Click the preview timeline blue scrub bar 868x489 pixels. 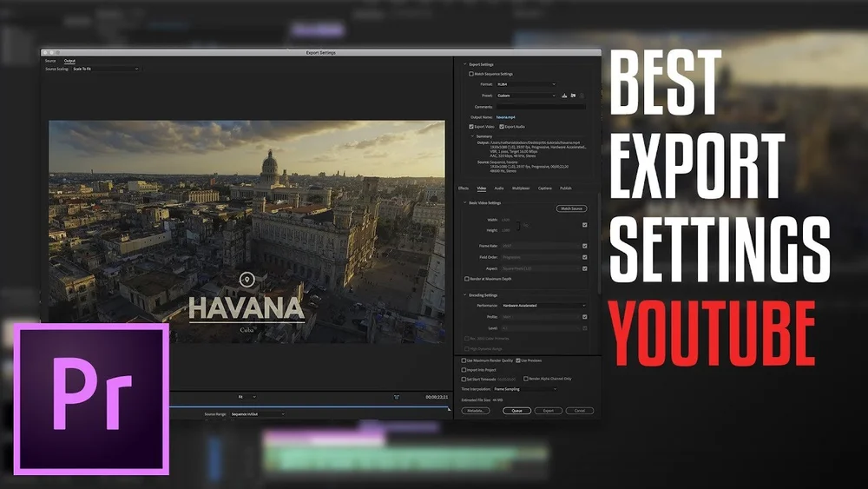[309, 407]
